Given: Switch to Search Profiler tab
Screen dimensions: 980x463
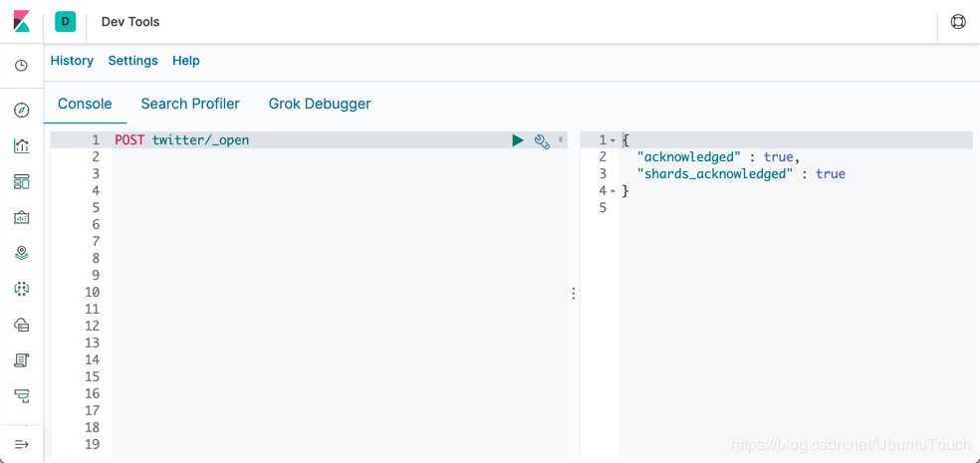Looking at the screenshot, I should point(190,104).
